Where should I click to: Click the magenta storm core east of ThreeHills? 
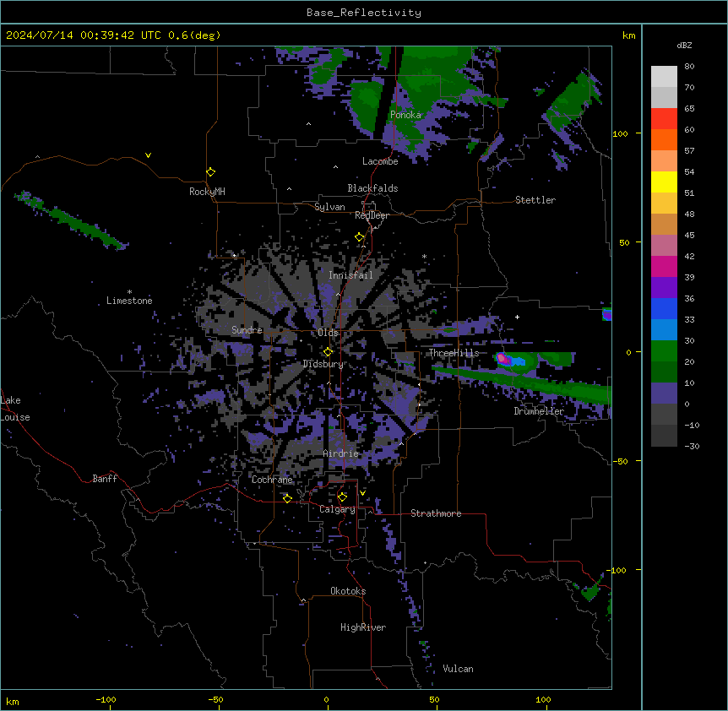coord(502,358)
